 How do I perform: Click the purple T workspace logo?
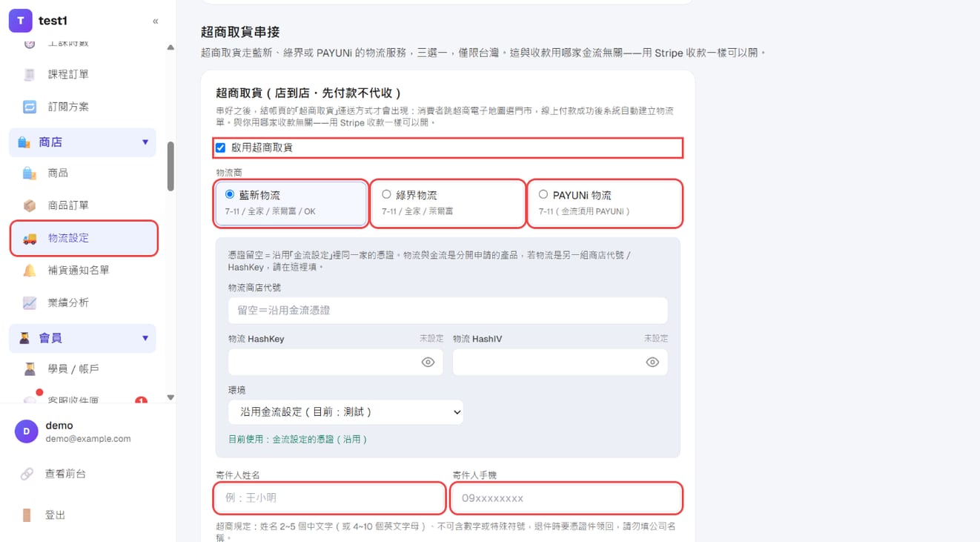point(20,21)
